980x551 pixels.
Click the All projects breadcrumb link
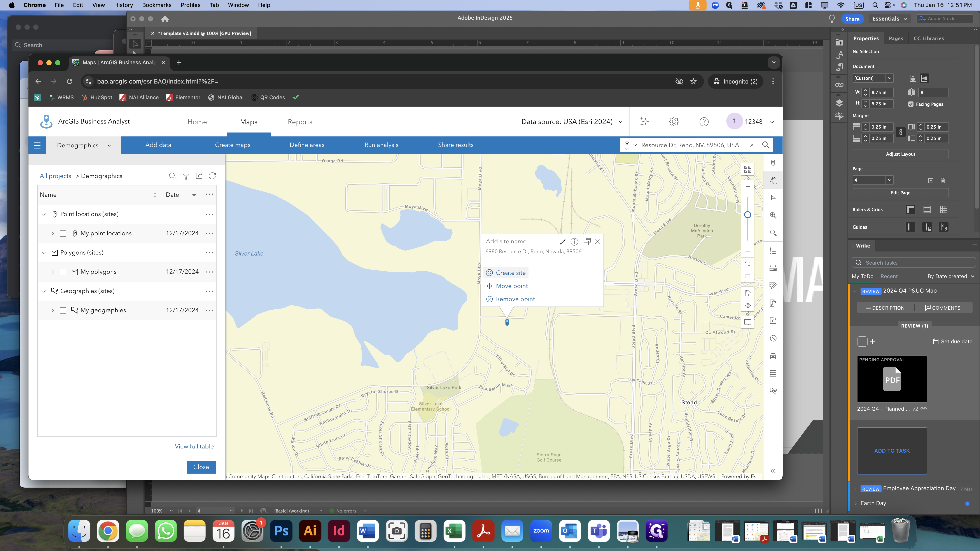[56, 176]
